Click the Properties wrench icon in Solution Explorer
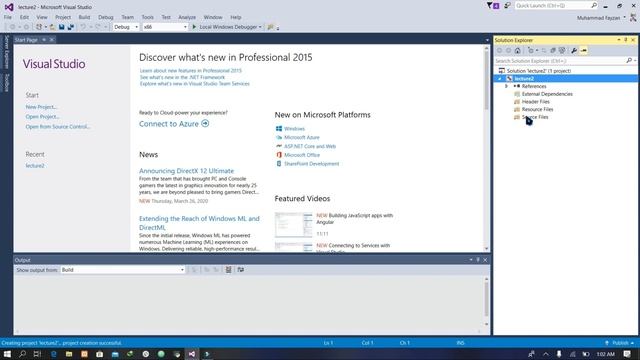Viewport: 640px width, 360px height. (574, 51)
